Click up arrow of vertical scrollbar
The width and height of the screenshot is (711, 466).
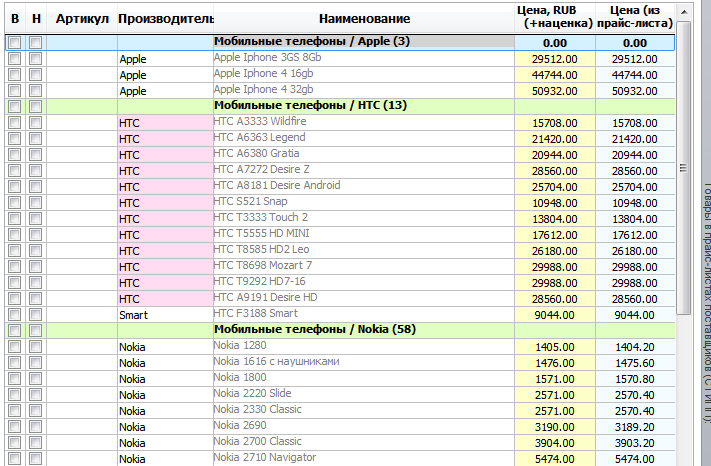point(684,12)
